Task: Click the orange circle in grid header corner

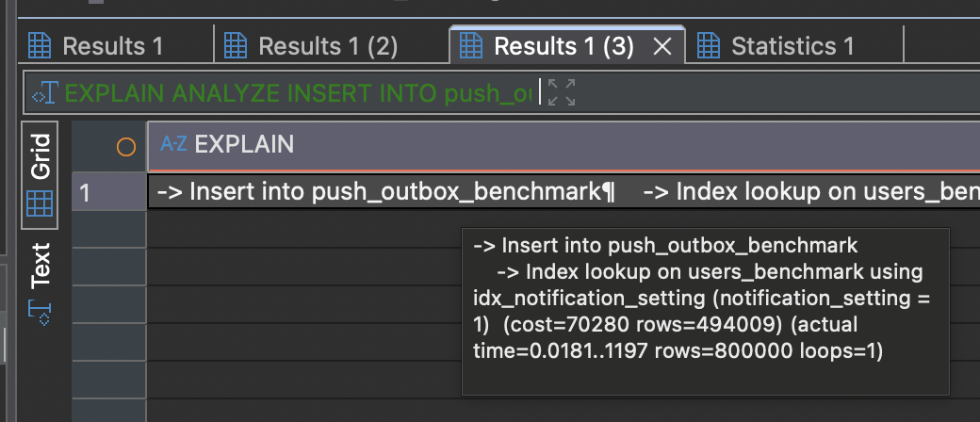Action: click(x=125, y=146)
